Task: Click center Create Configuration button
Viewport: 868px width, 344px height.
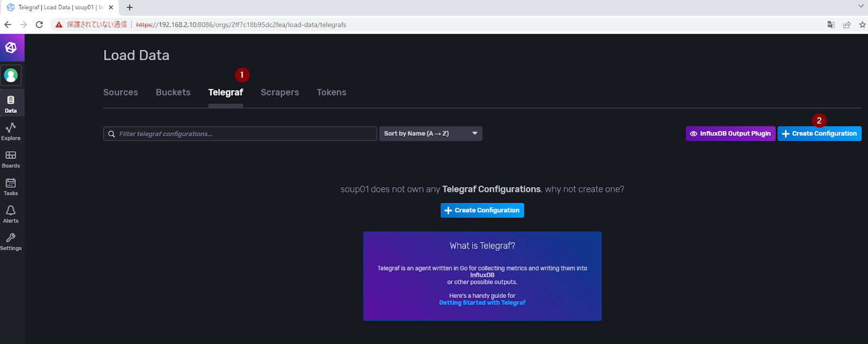Action: point(482,210)
